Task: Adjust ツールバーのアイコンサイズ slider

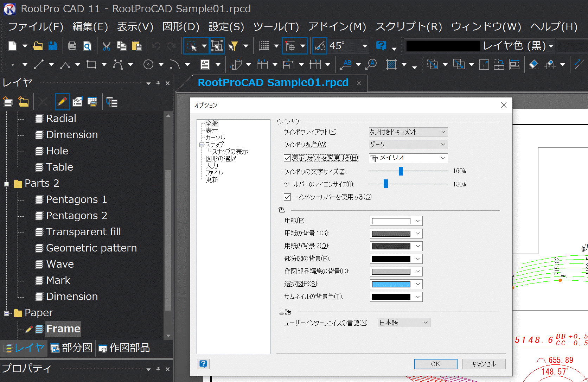Action: pyautogui.click(x=386, y=184)
